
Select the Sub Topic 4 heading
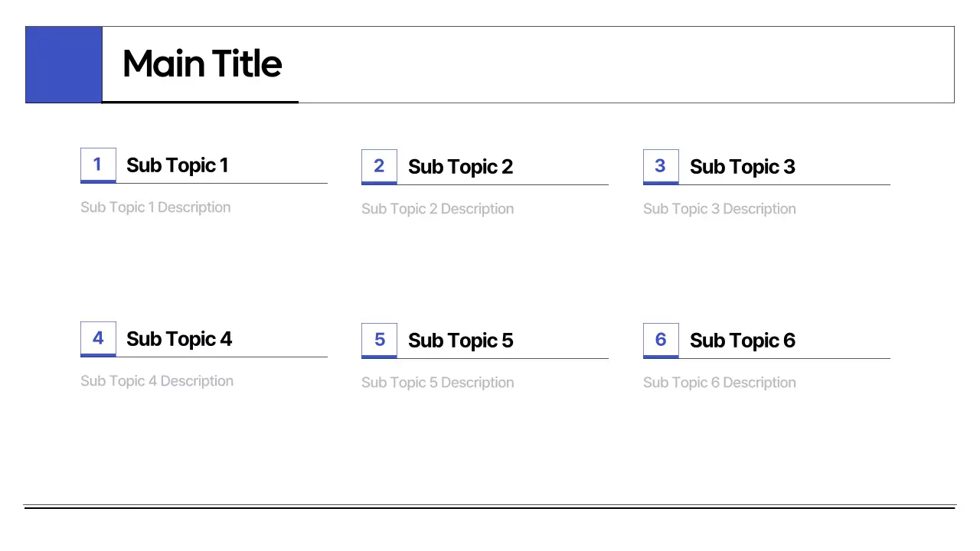coord(179,339)
